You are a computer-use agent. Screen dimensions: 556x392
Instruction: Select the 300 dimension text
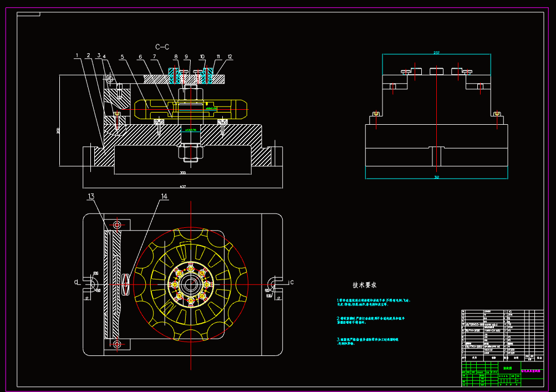pyautogui.click(x=183, y=173)
